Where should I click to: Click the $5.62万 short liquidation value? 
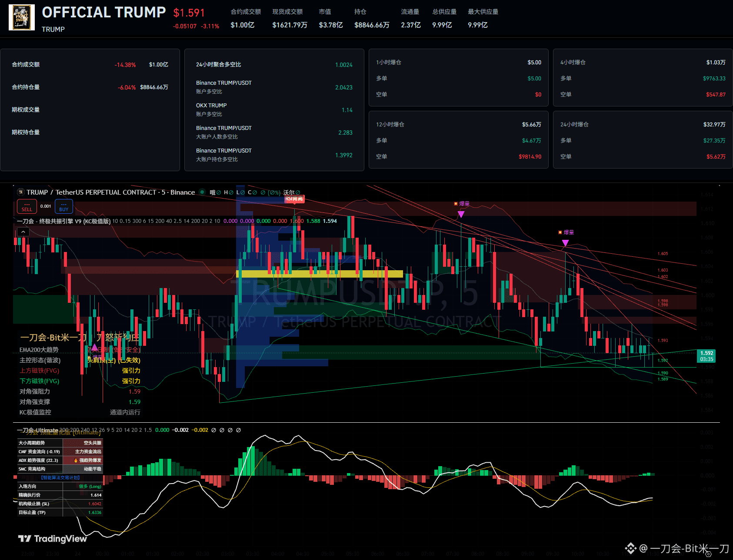[x=716, y=156]
